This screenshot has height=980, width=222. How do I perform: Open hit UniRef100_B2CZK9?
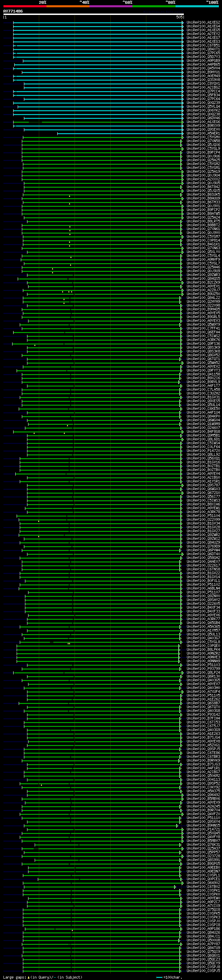203,282
